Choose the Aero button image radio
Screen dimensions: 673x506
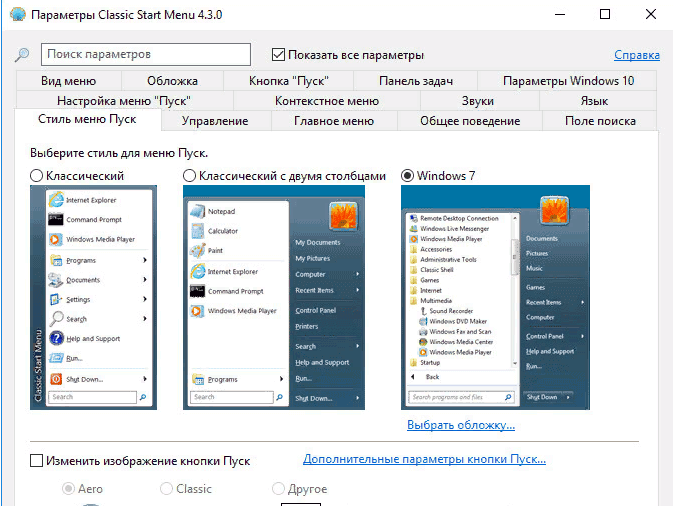[x=68, y=488]
